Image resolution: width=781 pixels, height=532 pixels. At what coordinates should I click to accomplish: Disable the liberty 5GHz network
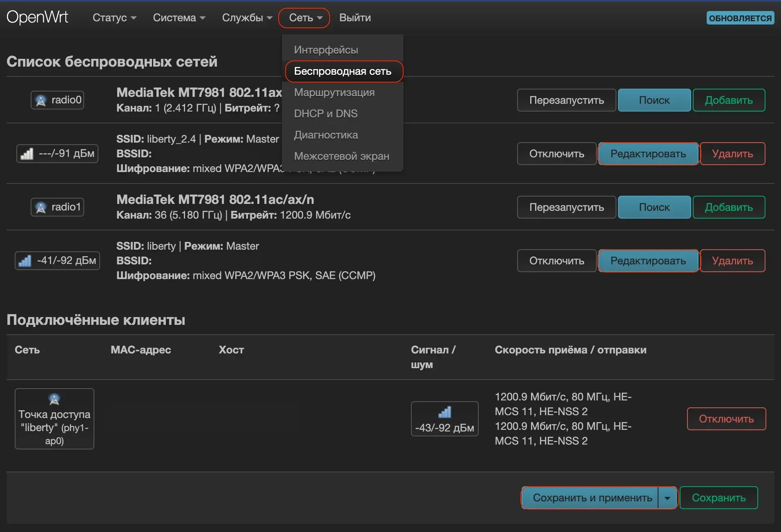click(557, 261)
